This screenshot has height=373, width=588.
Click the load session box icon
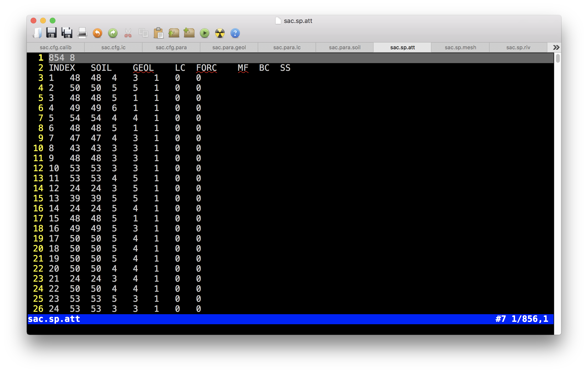(x=174, y=33)
